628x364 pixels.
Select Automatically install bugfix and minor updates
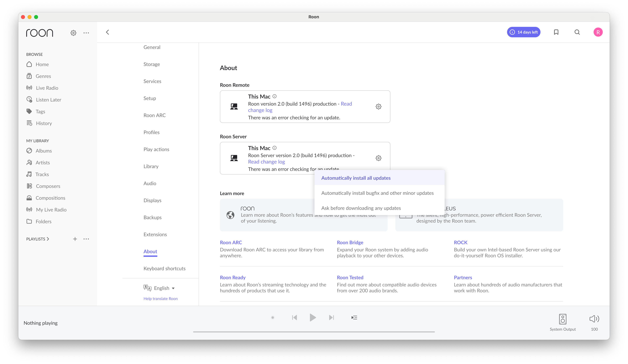pyautogui.click(x=379, y=193)
